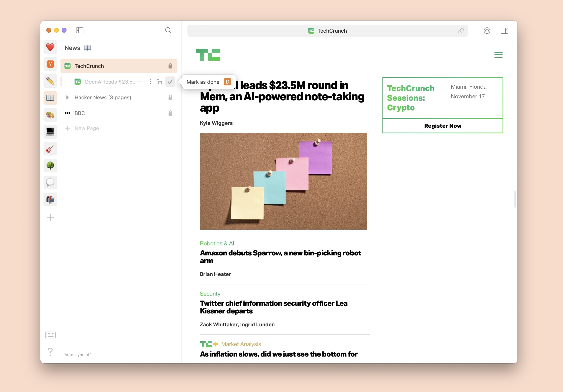This screenshot has width=563, height=392.
Task: Click the Register Now button
Action: click(443, 126)
